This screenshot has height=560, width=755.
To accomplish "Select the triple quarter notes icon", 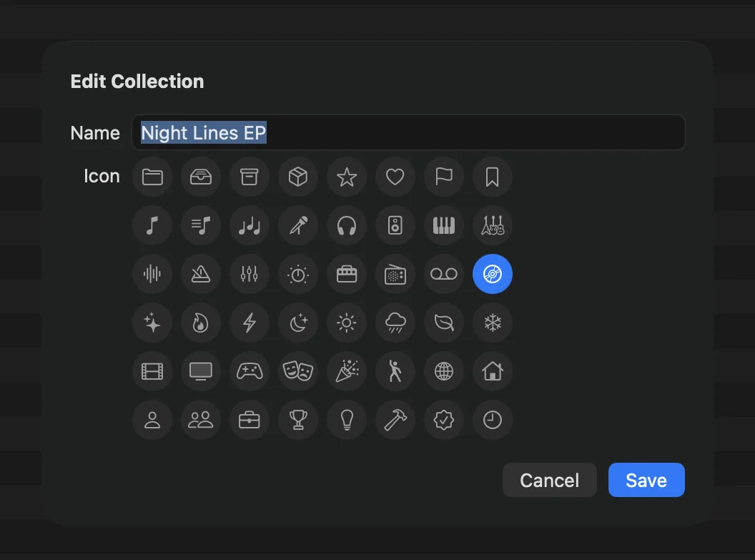I will click(250, 225).
